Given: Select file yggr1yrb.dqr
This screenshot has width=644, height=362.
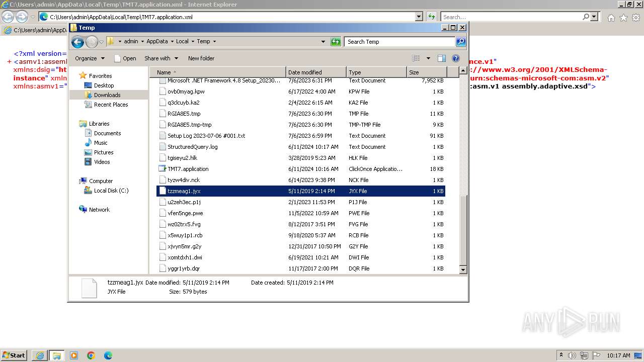Looking at the screenshot, I should tap(184, 268).
